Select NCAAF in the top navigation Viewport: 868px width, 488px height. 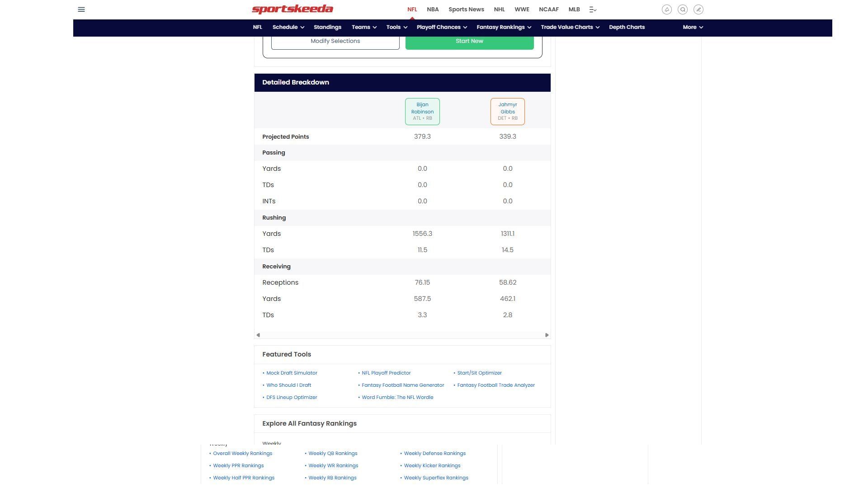(x=549, y=9)
